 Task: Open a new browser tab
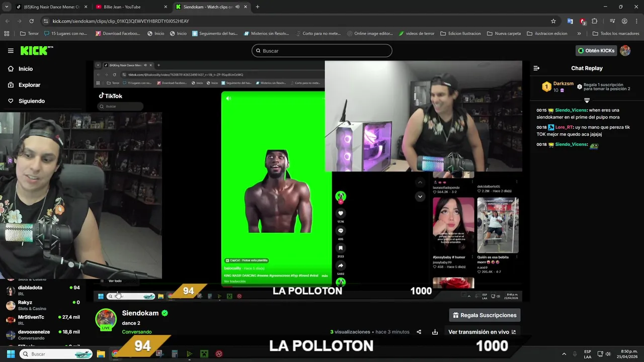pos(258,7)
